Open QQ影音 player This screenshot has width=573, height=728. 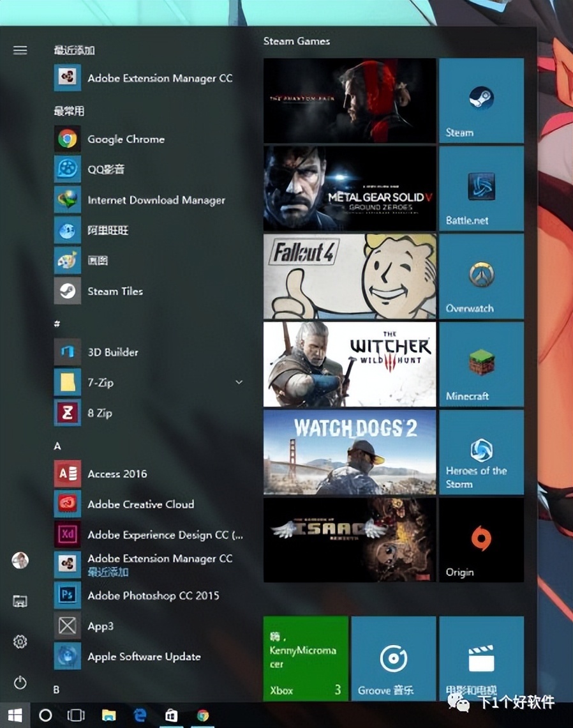(149, 169)
